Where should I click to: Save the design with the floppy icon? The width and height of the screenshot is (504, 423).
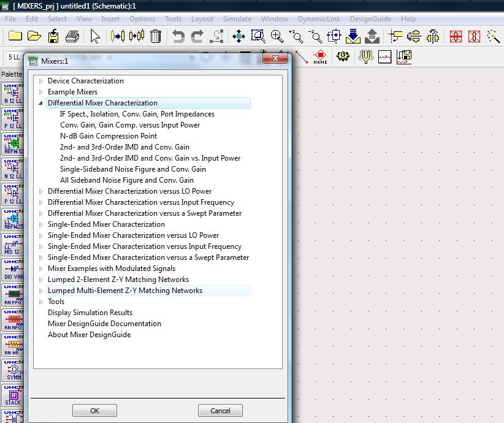tap(53, 36)
